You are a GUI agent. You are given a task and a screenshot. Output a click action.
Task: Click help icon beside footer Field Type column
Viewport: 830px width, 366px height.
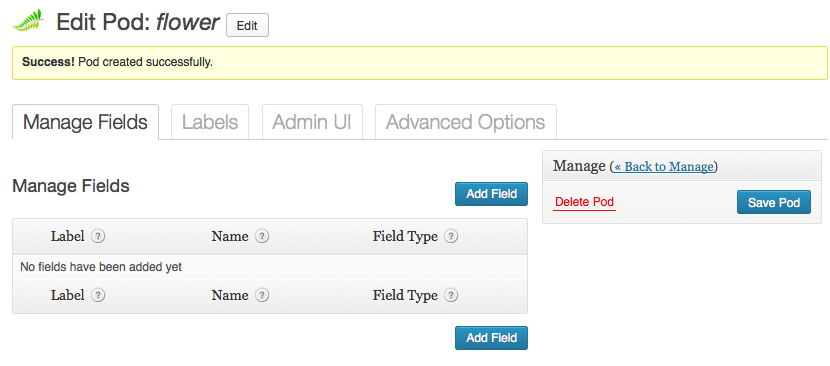(451, 295)
